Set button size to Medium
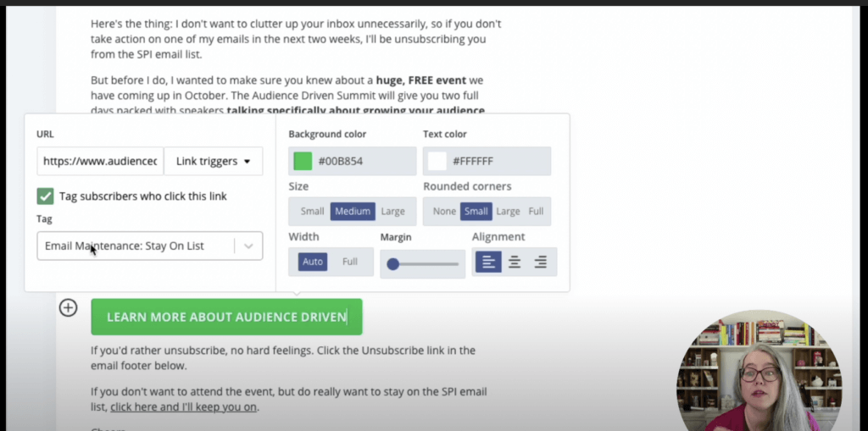 [353, 212]
